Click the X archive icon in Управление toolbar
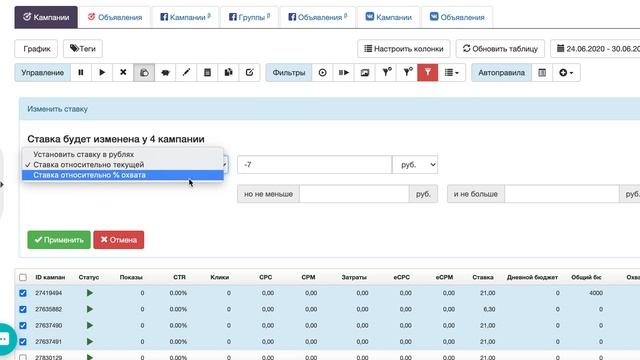 [123, 73]
